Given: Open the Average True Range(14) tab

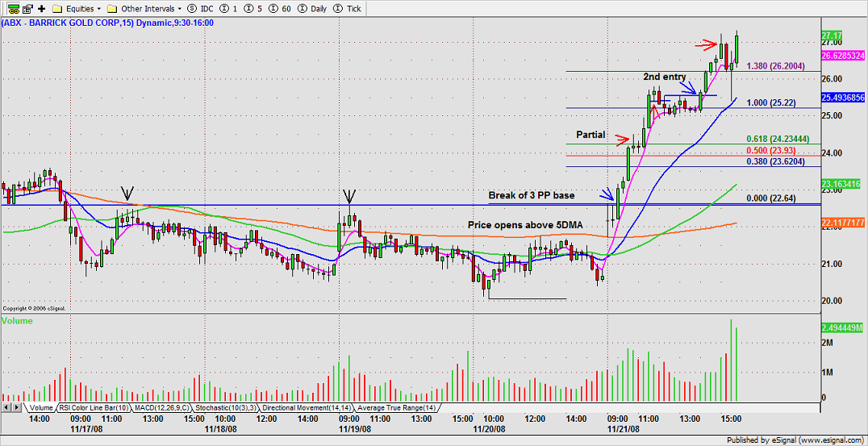Looking at the screenshot, I should pos(396,408).
